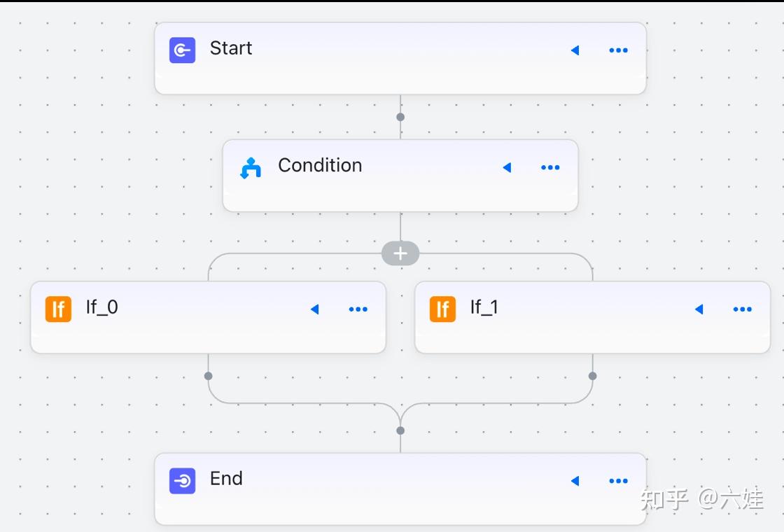Open the Condition node more options menu
This screenshot has width=784, height=532.
(x=550, y=168)
